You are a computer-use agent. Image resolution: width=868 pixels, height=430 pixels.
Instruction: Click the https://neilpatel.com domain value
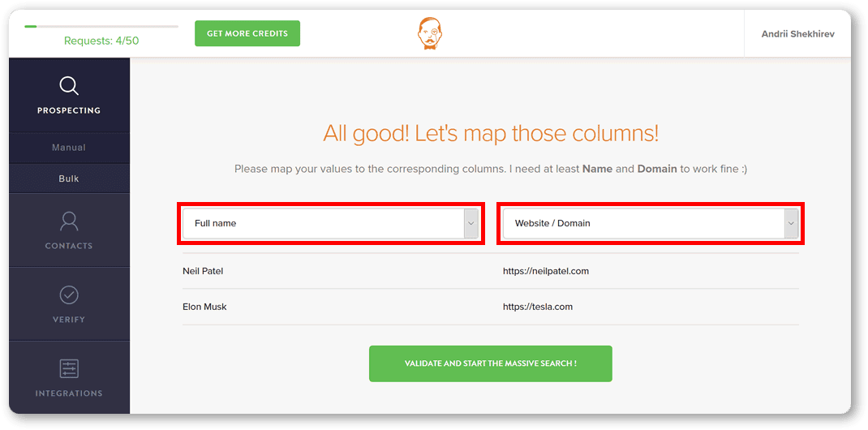tap(545, 271)
